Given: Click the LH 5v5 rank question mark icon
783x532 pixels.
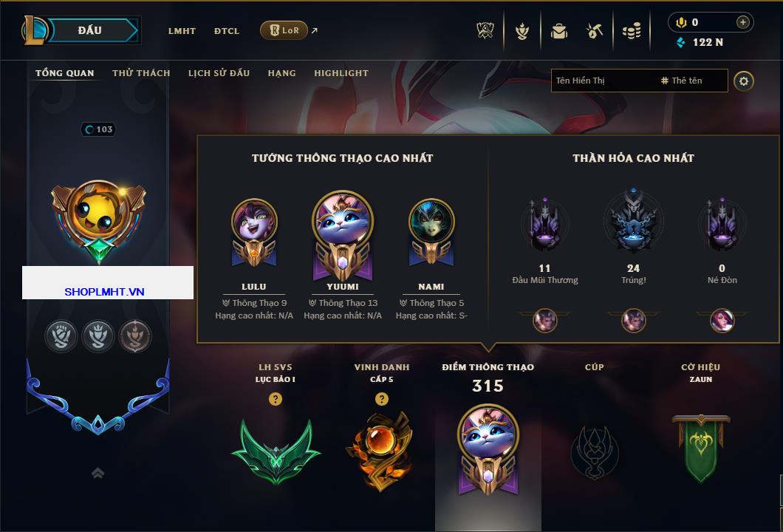Looking at the screenshot, I should click(275, 398).
